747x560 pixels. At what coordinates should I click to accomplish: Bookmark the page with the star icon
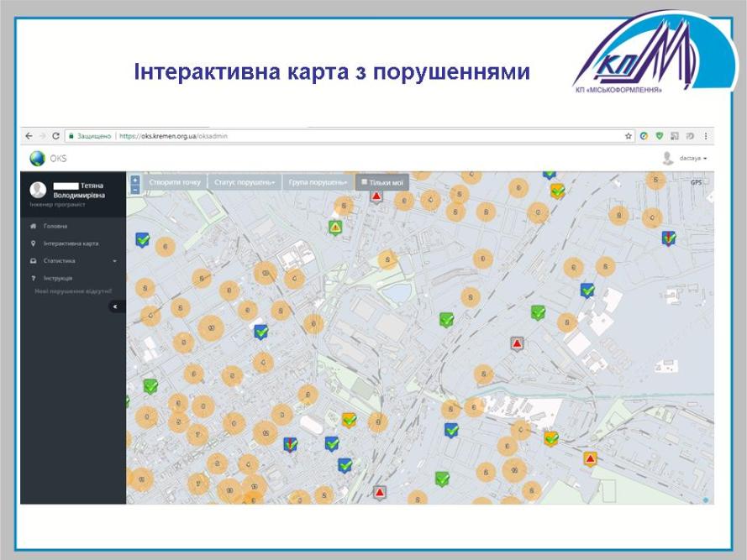[x=628, y=135]
